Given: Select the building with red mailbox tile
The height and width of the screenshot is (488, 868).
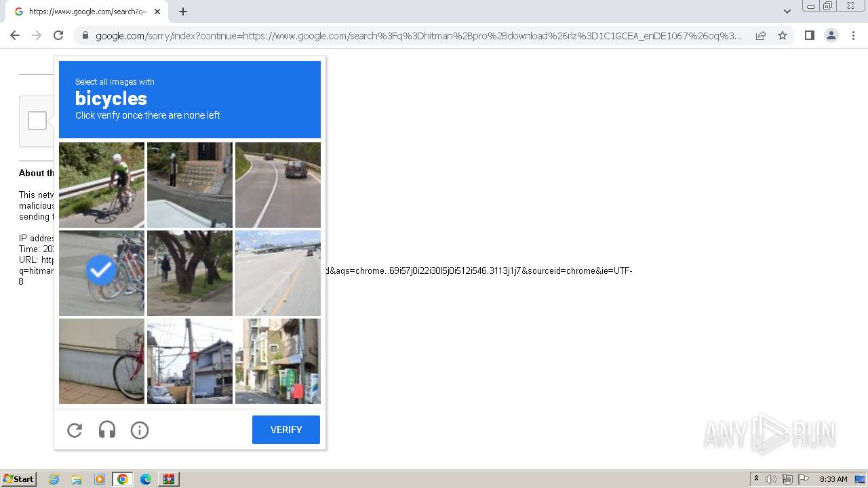Looking at the screenshot, I should pyautogui.click(x=278, y=361).
